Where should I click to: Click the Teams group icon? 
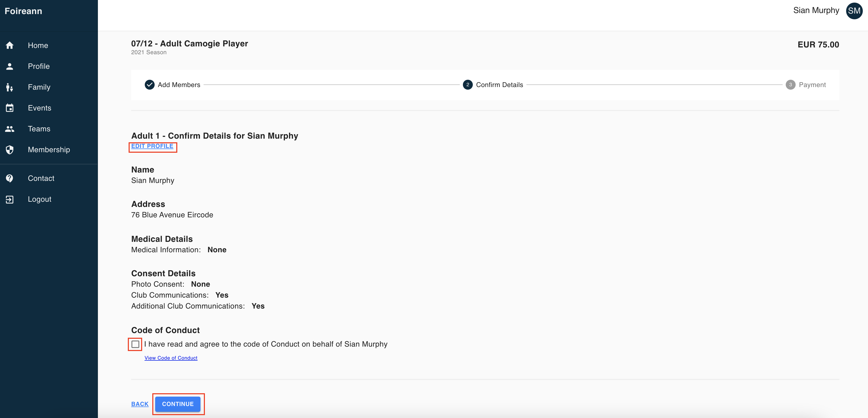tap(9, 129)
